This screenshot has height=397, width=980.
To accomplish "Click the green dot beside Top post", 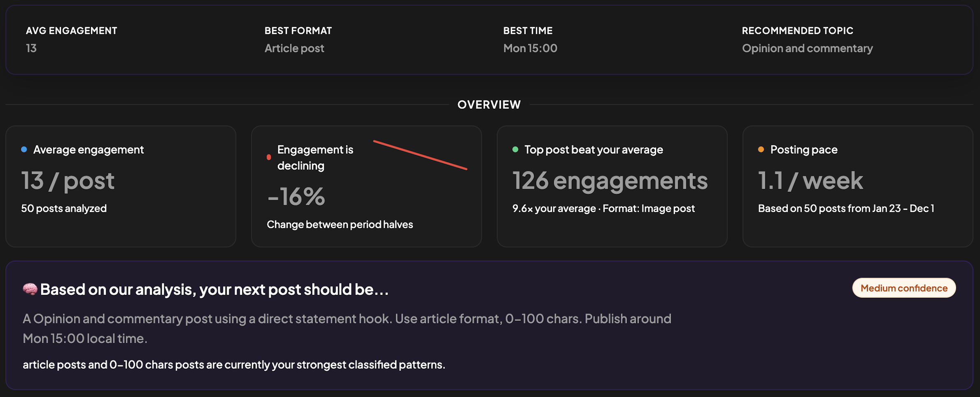I will pyautogui.click(x=515, y=149).
